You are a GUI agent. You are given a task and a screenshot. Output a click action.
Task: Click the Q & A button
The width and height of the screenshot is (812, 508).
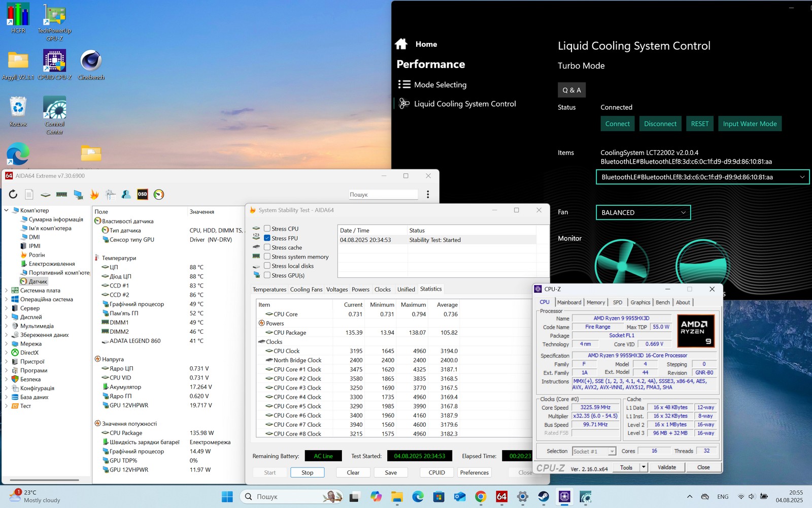pos(571,90)
